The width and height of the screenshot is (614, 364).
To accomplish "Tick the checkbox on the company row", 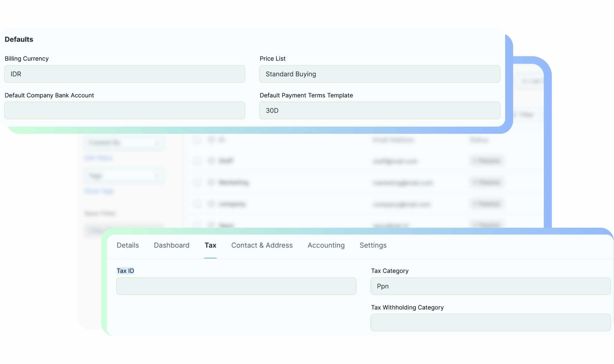I will (x=197, y=204).
